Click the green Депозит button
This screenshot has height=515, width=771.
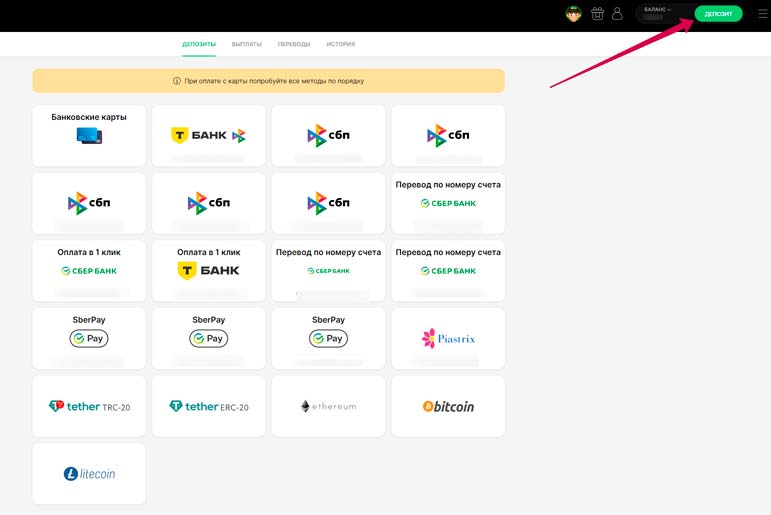(718, 14)
